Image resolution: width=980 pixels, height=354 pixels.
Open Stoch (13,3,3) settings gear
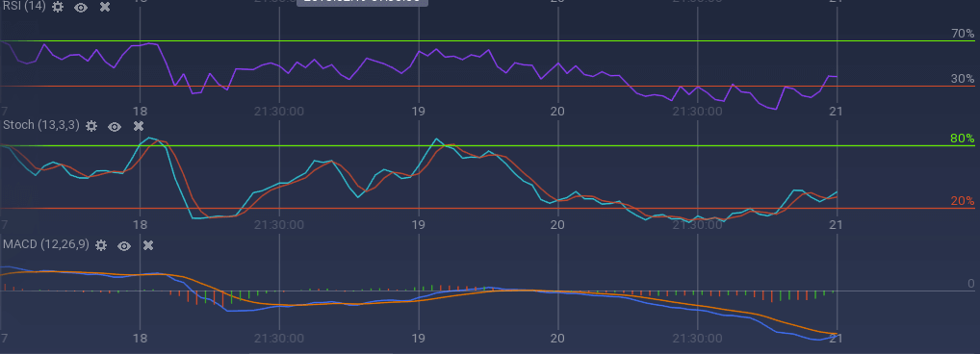pos(91,126)
